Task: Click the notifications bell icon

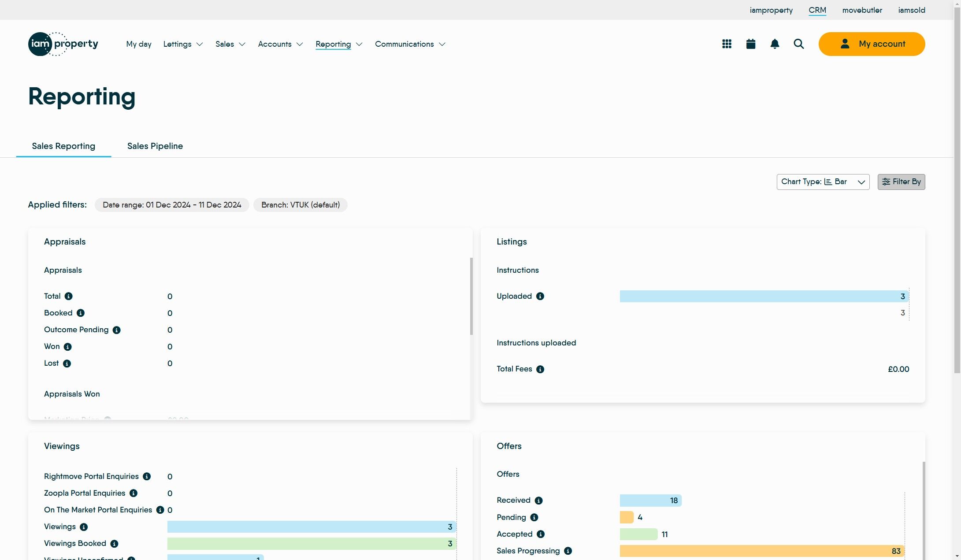Action: pos(775,44)
